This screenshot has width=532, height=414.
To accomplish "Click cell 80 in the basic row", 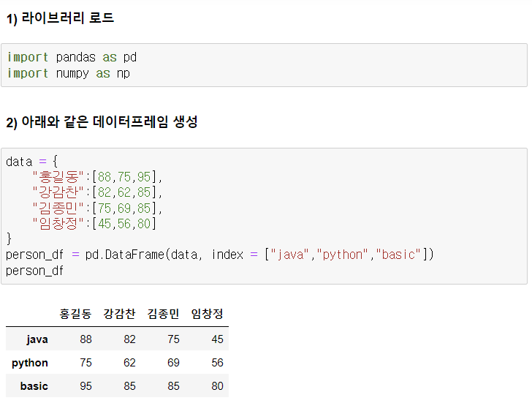I will pyautogui.click(x=218, y=385).
